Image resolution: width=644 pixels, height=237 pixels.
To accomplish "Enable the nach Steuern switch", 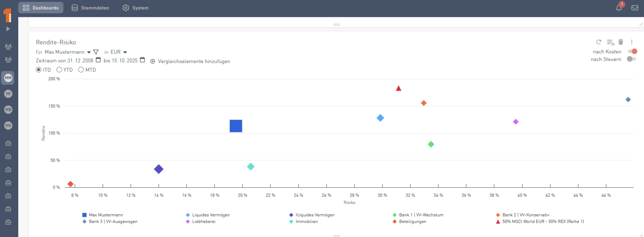I will pyautogui.click(x=631, y=59).
